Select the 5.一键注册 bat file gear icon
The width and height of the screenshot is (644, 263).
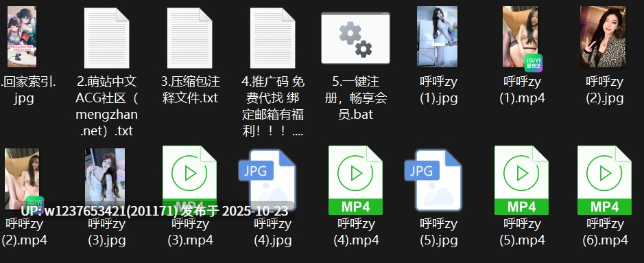click(355, 38)
